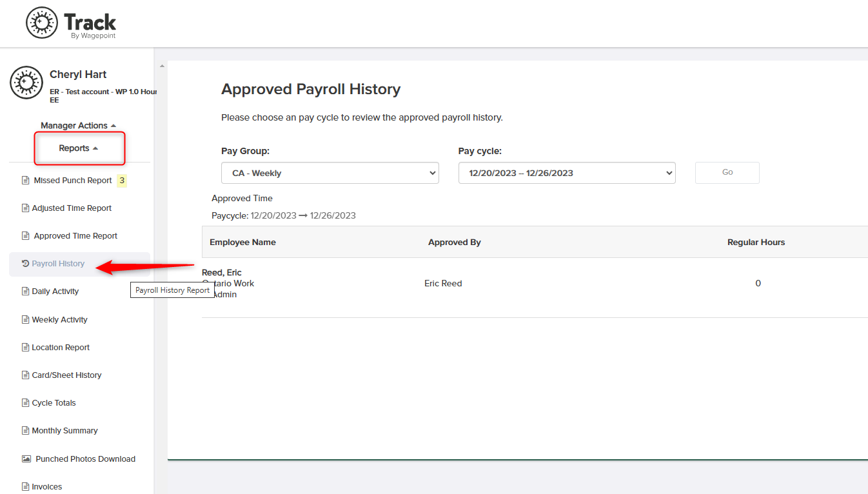Open the Approved Time Report

pos(75,236)
